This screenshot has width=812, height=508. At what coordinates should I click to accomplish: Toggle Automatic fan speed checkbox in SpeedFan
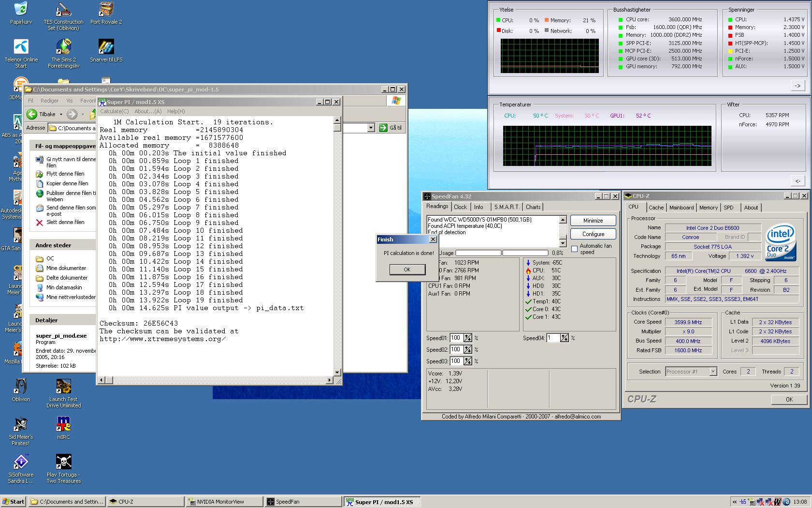point(574,249)
